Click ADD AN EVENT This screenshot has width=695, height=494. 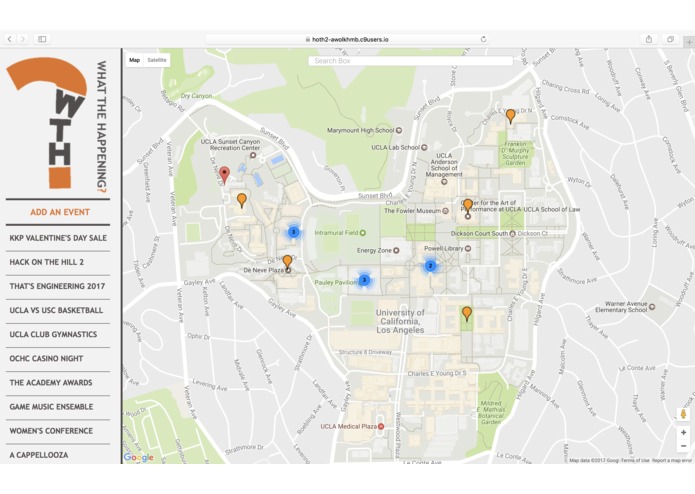pyautogui.click(x=60, y=212)
